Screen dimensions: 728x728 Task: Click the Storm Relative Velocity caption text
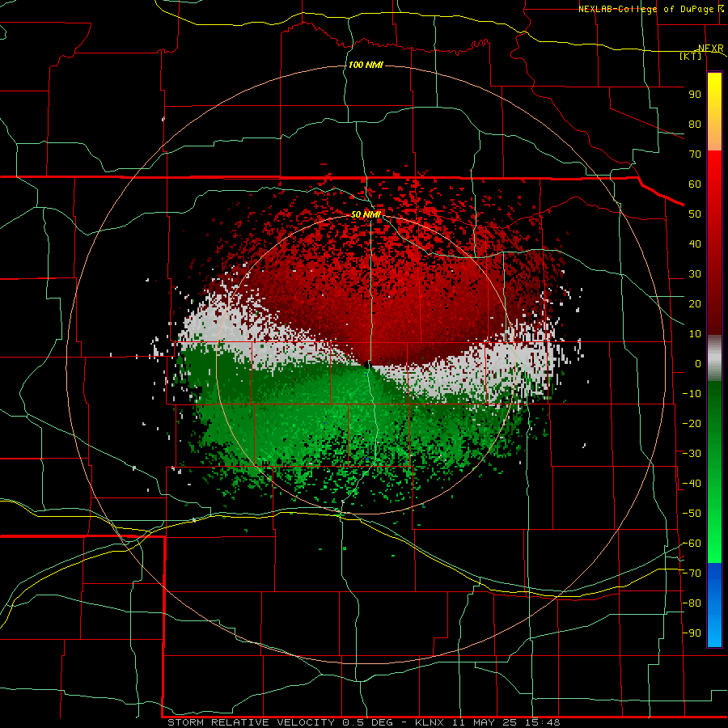pos(364,722)
